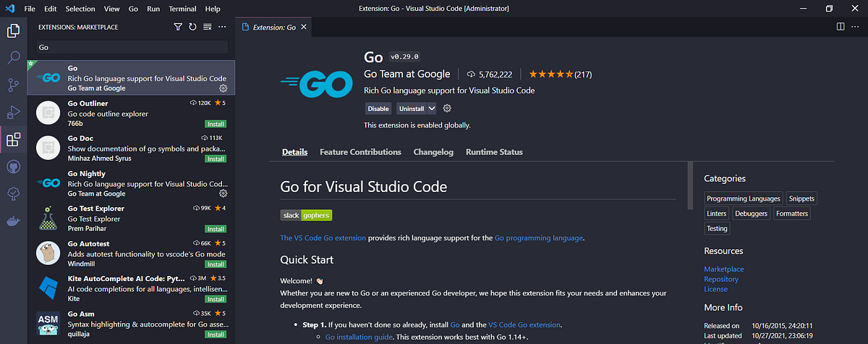Install the Go Outliner extension
Viewport: 868px width, 344px height.
tap(216, 124)
